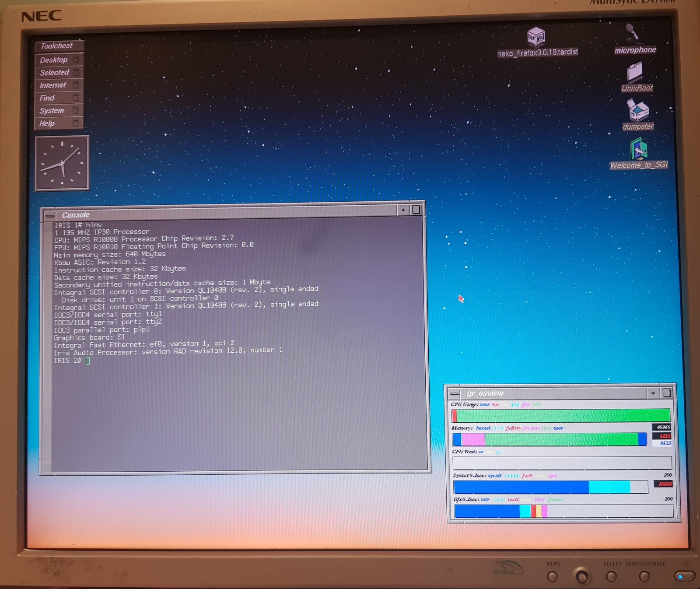
Task: Open the Console window menu button
Action: pyautogui.click(x=50, y=216)
